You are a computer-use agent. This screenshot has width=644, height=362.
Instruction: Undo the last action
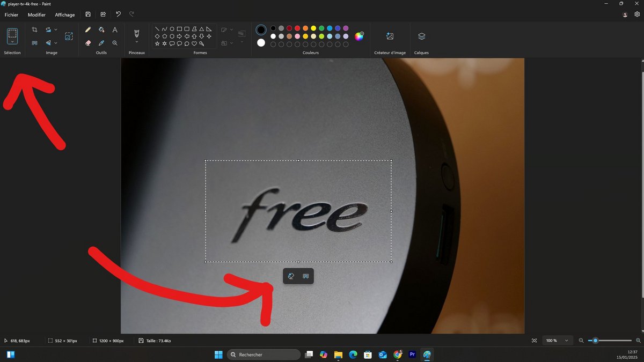(x=118, y=14)
